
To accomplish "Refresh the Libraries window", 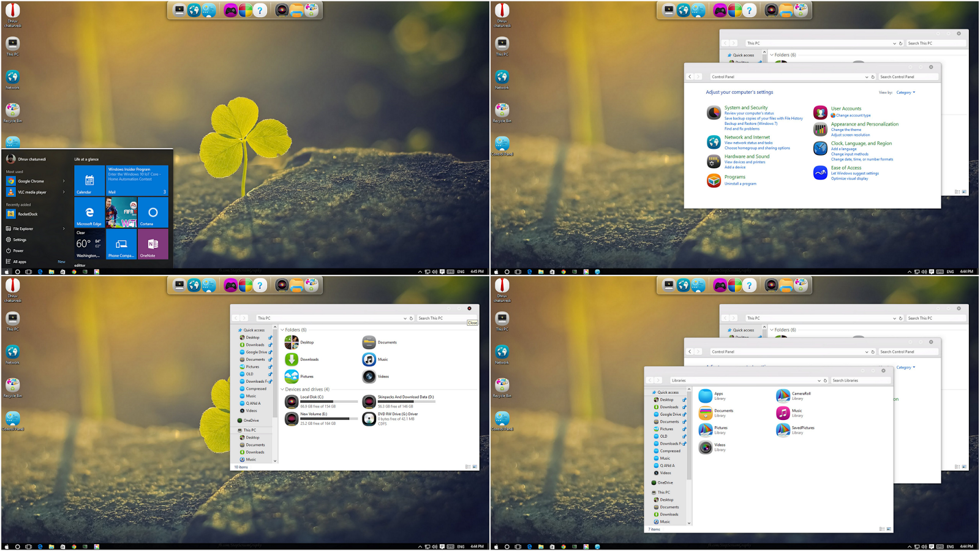I will click(x=826, y=380).
